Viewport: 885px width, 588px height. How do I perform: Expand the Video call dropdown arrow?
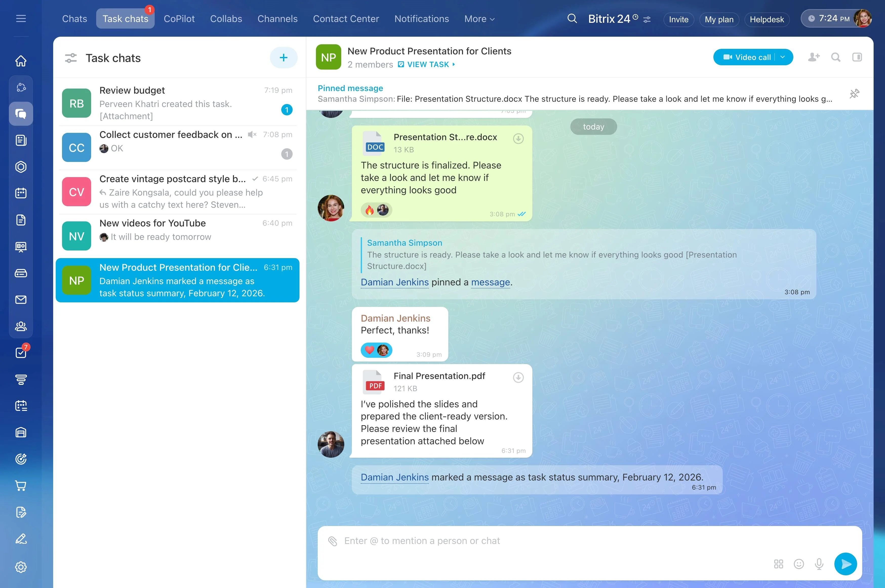[782, 57]
